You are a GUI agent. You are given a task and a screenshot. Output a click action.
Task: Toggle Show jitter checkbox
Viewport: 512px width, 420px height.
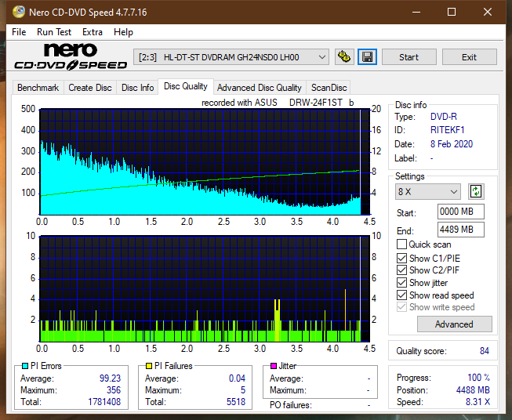point(401,283)
